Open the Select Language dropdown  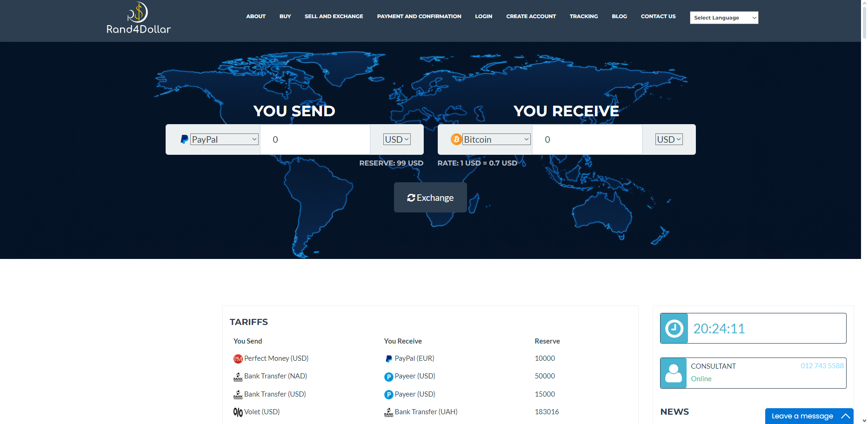click(724, 18)
